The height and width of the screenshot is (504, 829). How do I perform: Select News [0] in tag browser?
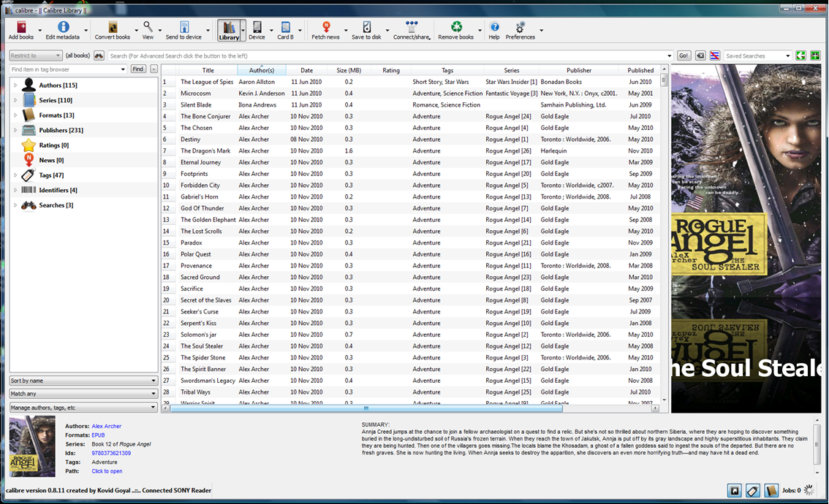50,160
